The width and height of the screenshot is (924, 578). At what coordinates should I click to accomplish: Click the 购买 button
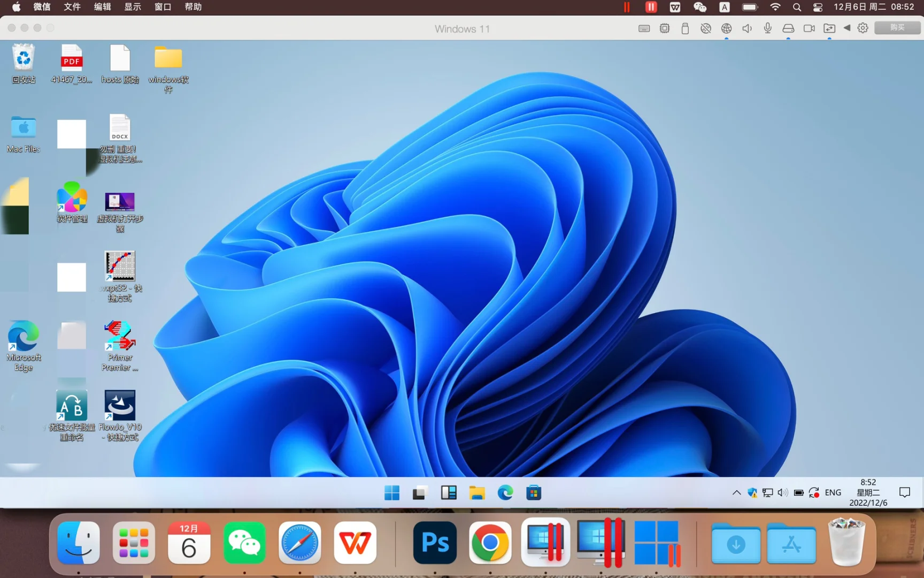[x=897, y=28]
